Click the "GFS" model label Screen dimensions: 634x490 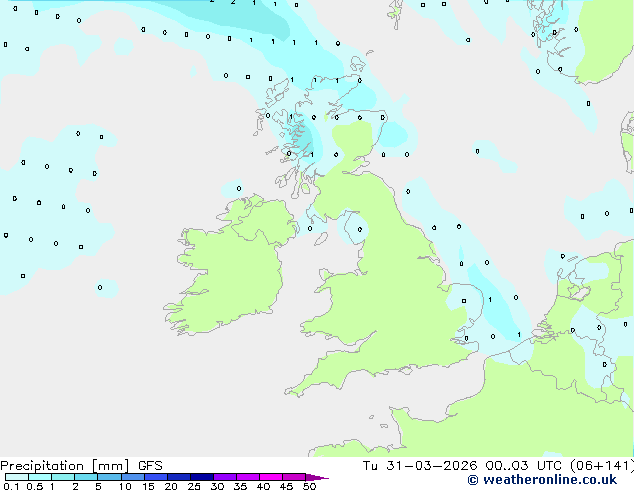[150, 466]
